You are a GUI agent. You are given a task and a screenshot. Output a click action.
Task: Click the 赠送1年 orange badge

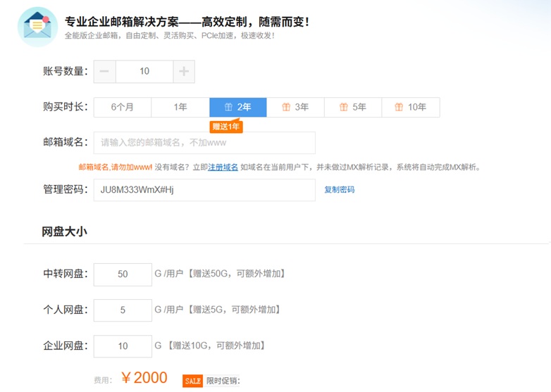(x=226, y=127)
